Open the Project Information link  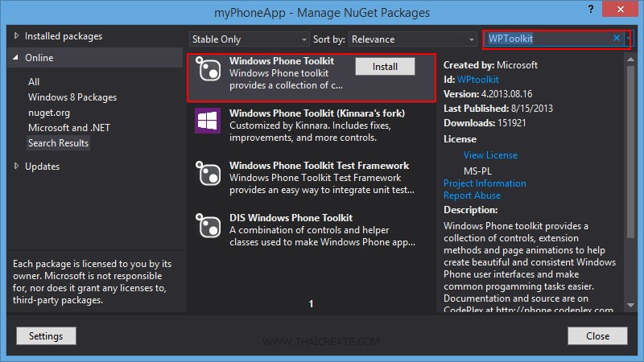pyautogui.click(x=485, y=183)
